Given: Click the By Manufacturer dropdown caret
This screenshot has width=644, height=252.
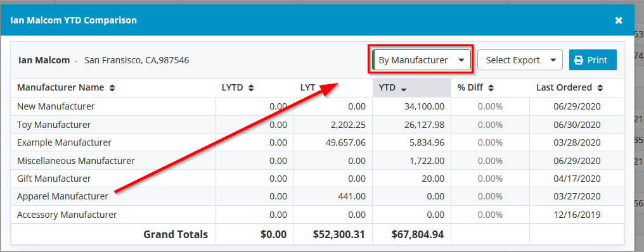Looking at the screenshot, I should point(461,60).
